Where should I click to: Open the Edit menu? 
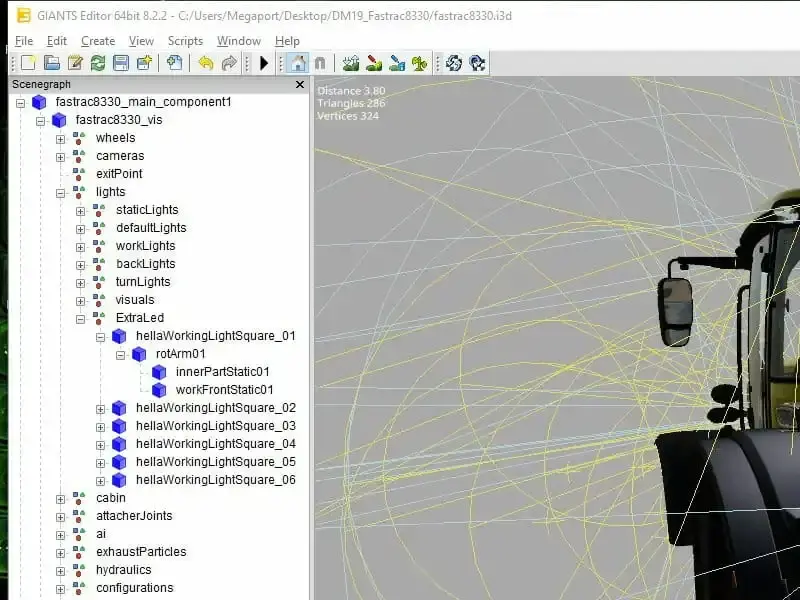point(57,41)
